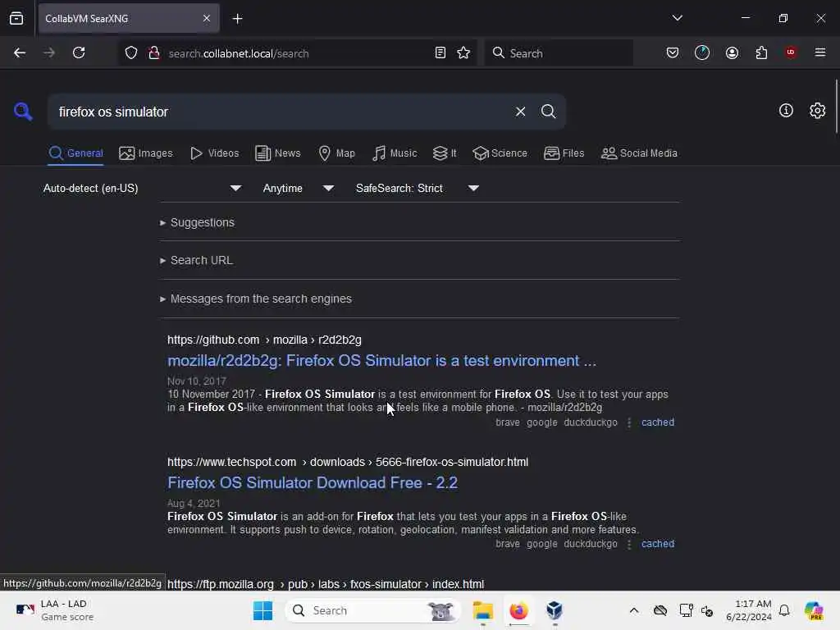Clear the search query text

[x=520, y=112]
